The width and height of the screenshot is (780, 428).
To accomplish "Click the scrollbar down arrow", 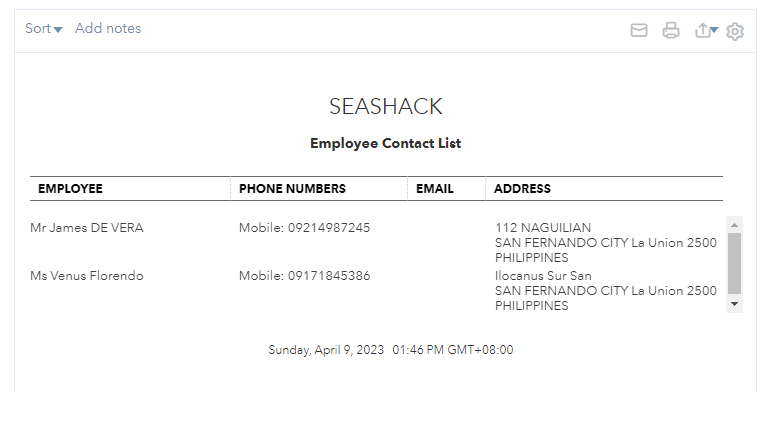I will coord(734,303).
